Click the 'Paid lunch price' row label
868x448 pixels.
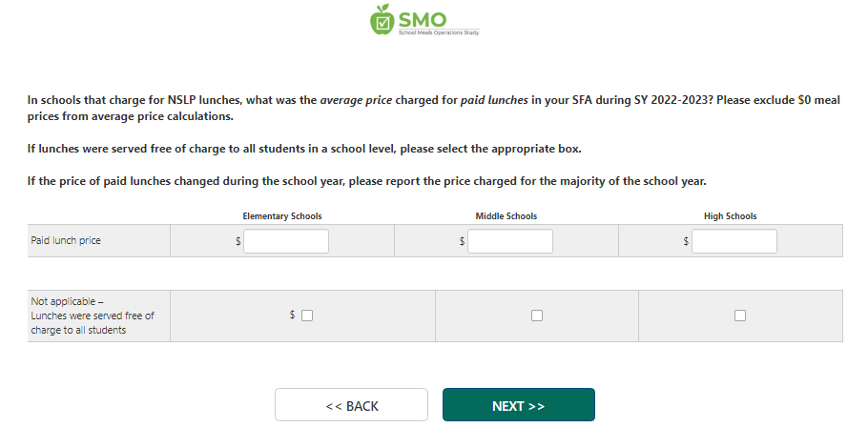tap(66, 241)
